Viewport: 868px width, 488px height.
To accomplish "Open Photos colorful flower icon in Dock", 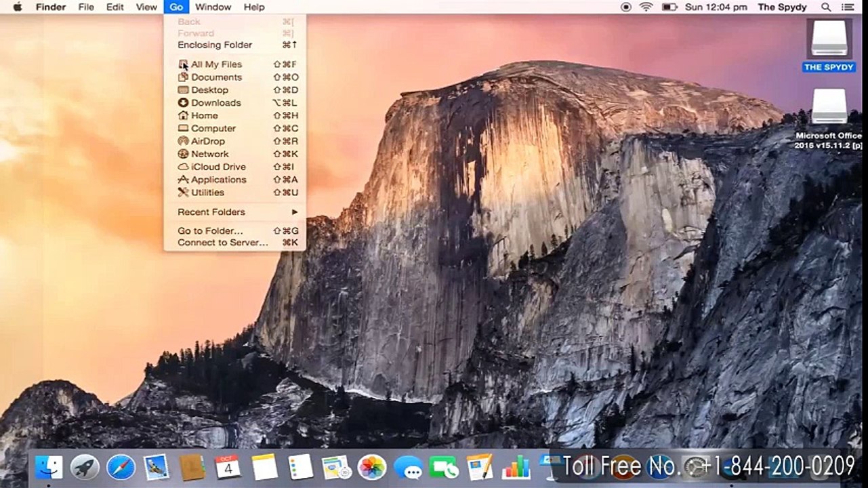I will click(x=372, y=467).
